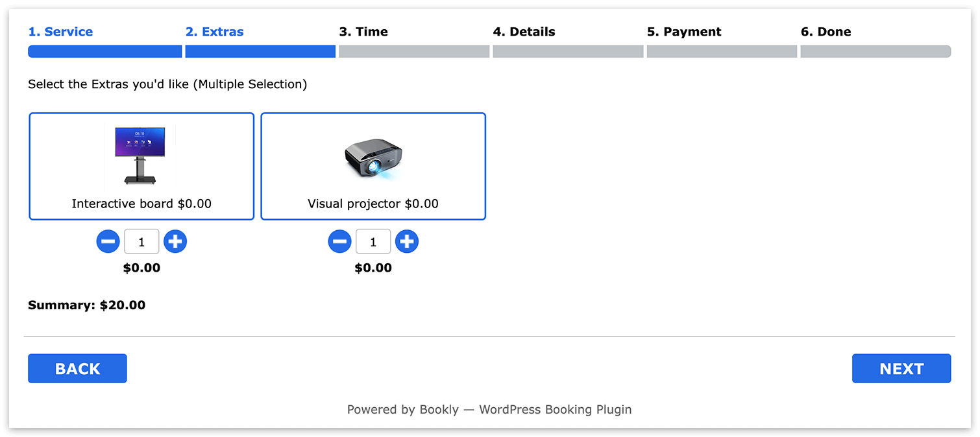The image size is (980, 437).
Task: Go to the 1. Service step
Action: [x=60, y=32]
